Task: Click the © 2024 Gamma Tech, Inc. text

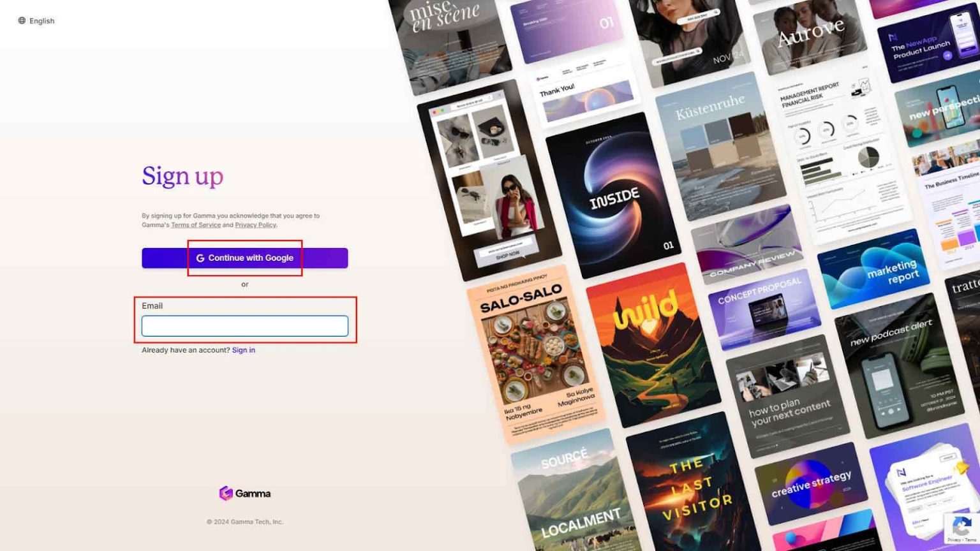Action: point(244,522)
